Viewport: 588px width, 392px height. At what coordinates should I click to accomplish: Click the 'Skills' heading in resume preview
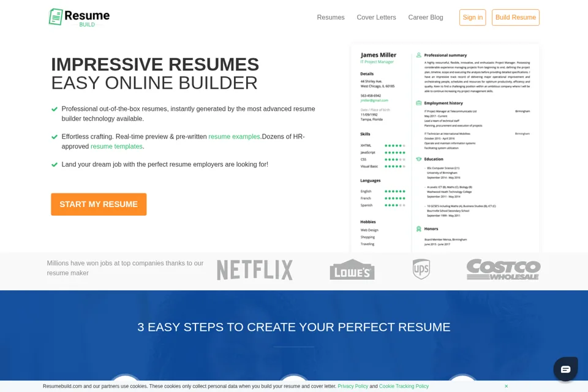point(365,134)
